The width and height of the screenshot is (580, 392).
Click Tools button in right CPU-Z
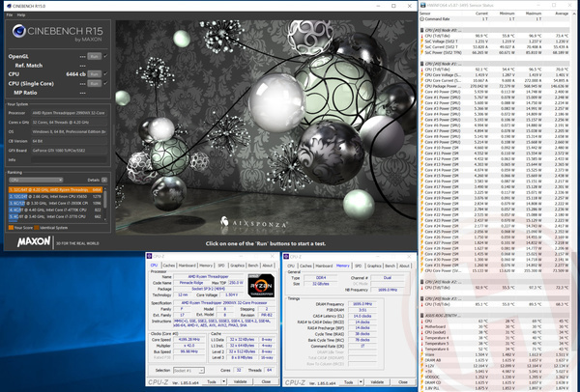click(348, 382)
